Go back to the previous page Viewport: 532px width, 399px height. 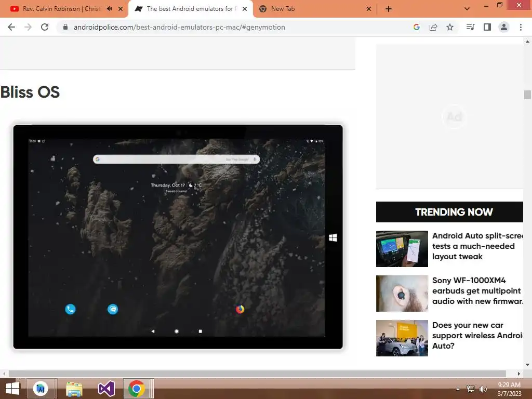[11, 27]
